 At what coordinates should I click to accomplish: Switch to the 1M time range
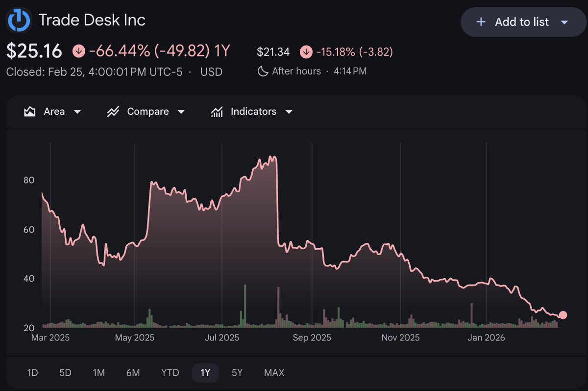pyautogui.click(x=99, y=373)
